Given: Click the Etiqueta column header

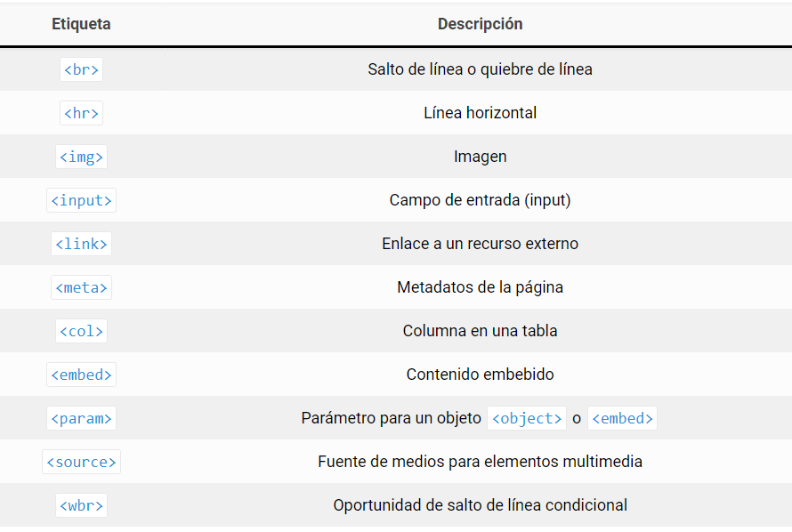Looking at the screenshot, I should 81,24.
